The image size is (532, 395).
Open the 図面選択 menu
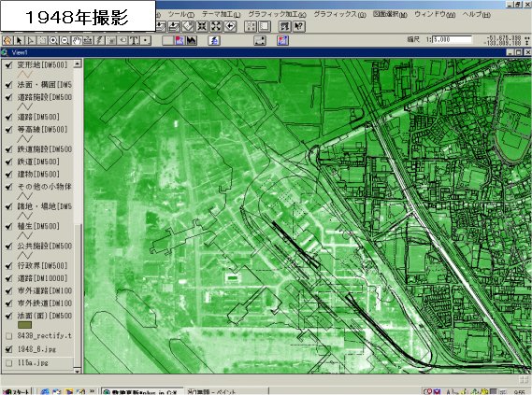click(390, 15)
